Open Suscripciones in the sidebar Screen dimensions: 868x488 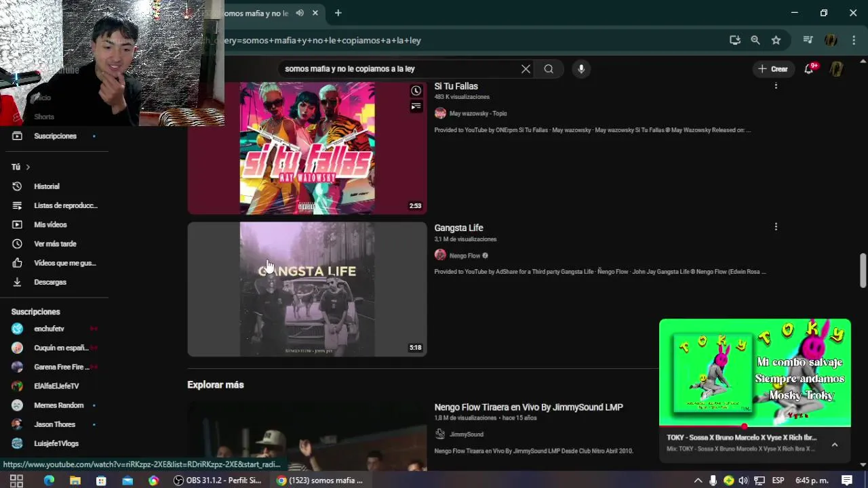pyautogui.click(x=54, y=136)
